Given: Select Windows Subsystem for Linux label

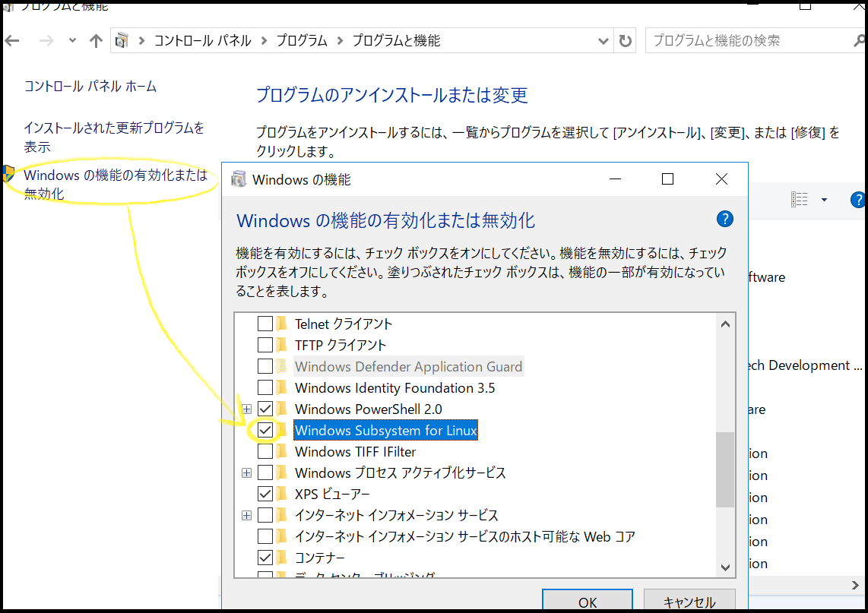Looking at the screenshot, I should (x=386, y=430).
